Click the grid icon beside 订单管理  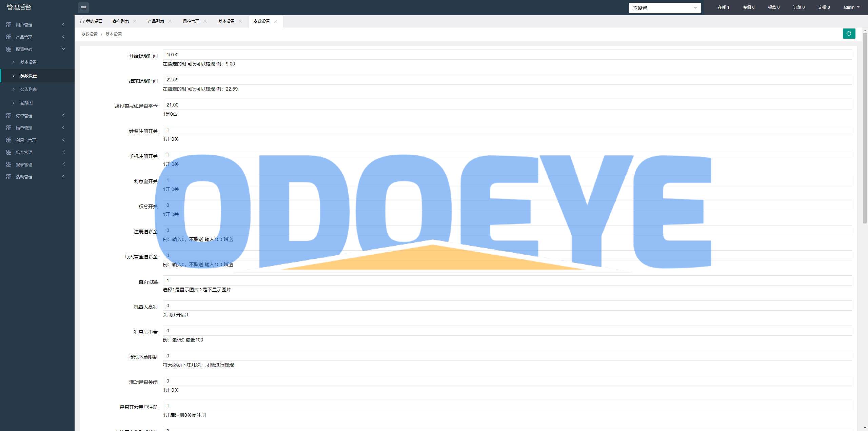pyautogui.click(x=9, y=116)
